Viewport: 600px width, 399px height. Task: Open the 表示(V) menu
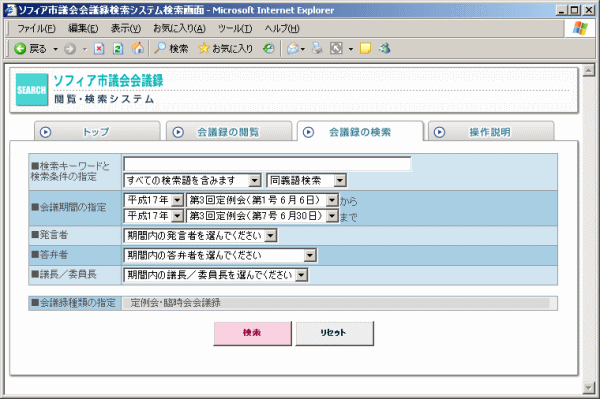tap(126, 28)
